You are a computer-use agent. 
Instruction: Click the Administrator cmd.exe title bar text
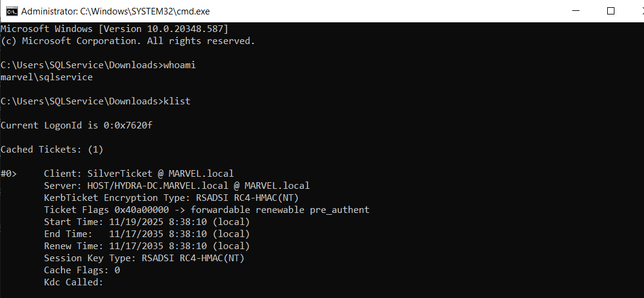point(115,11)
